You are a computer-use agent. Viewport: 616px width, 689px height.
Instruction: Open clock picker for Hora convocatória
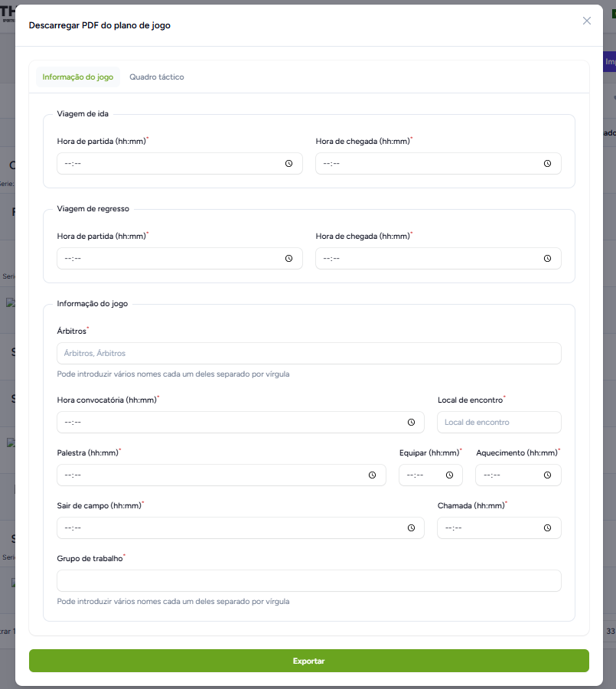[411, 423]
